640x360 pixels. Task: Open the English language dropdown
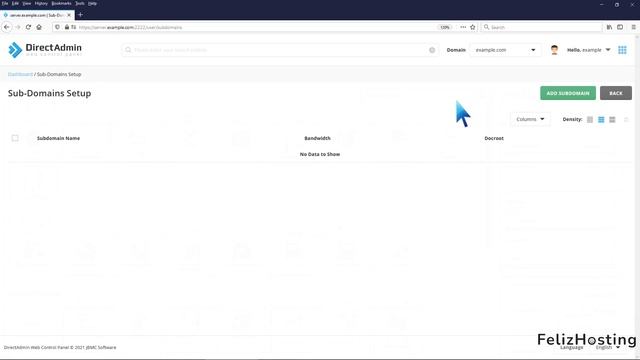pos(607,347)
